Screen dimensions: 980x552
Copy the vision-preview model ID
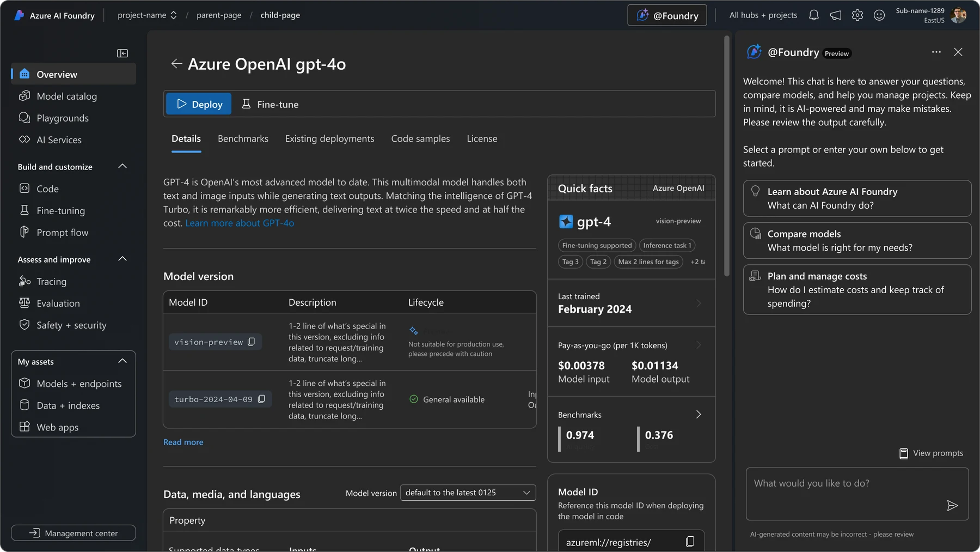click(x=252, y=342)
